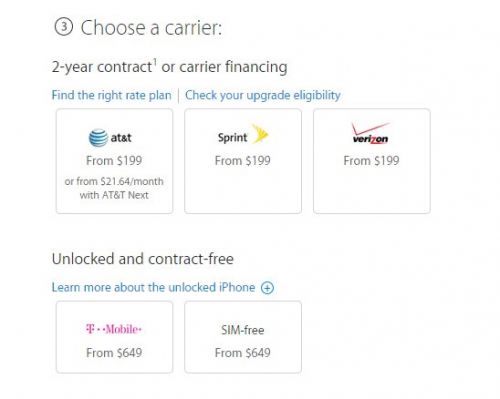
Task: Click the Sprint yellow fan logo
Action: click(260, 134)
